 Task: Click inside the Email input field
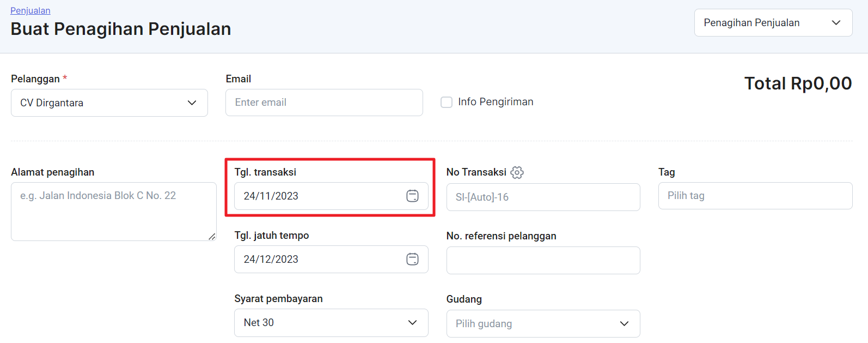click(x=324, y=103)
